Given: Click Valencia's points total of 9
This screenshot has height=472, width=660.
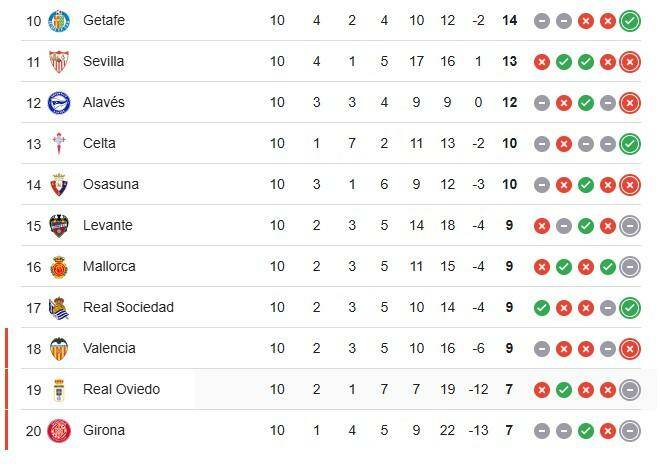Looking at the screenshot, I should 509,348.
